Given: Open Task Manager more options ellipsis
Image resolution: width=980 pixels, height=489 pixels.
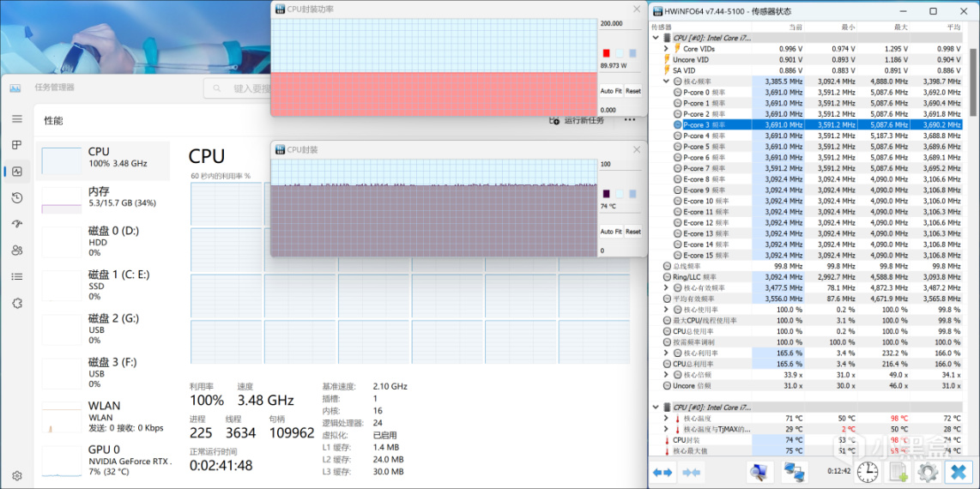Looking at the screenshot, I should [x=629, y=120].
